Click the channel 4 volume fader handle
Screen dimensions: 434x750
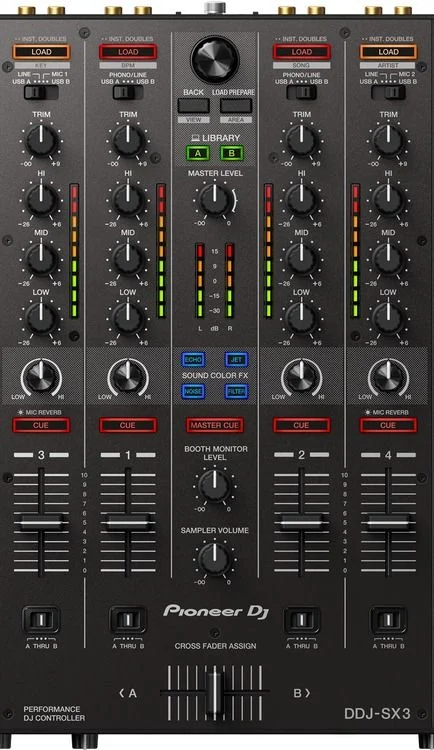click(x=388, y=523)
